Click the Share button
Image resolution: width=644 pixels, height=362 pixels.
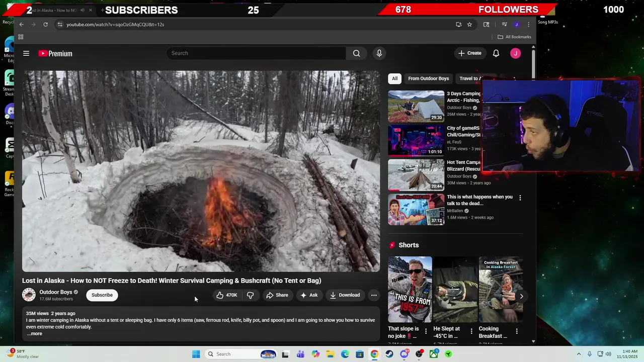(x=277, y=295)
